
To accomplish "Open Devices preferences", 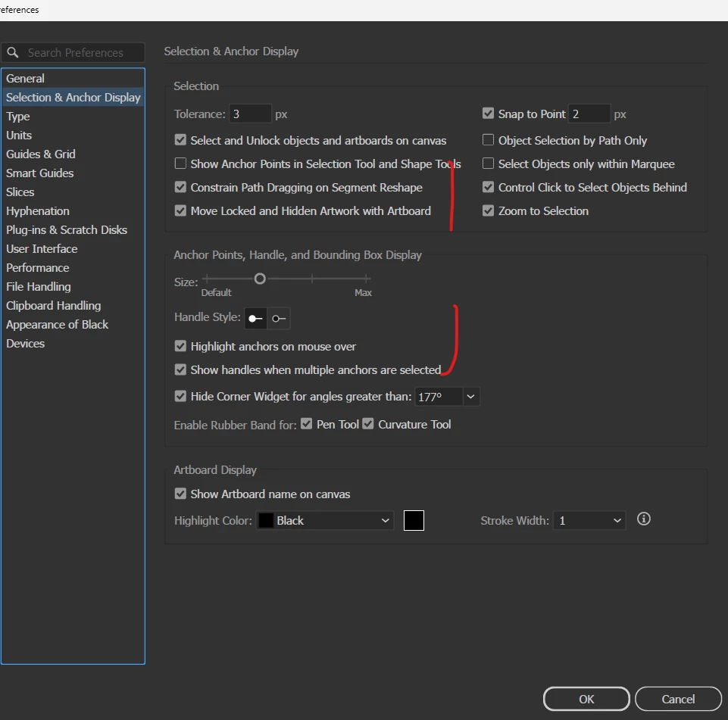I will pyautogui.click(x=73, y=344).
